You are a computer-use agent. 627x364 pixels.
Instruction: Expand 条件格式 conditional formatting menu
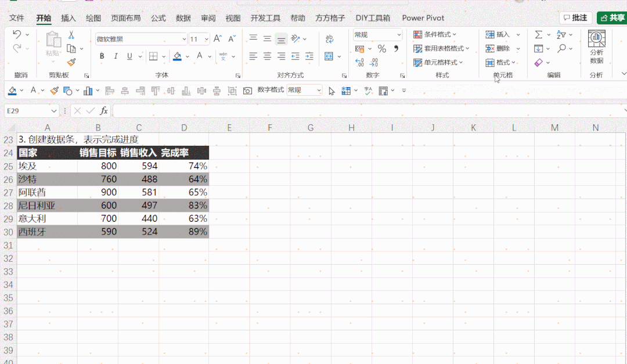pyautogui.click(x=435, y=35)
